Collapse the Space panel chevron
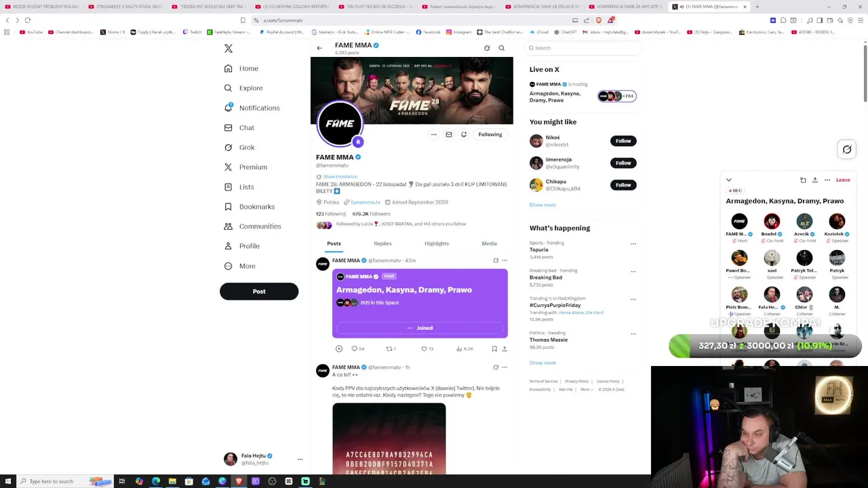 [729, 180]
